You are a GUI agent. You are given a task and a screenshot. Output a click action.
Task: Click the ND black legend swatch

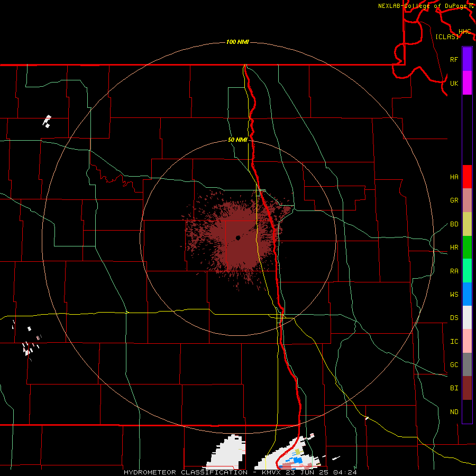pyautogui.click(x=467, y=411)
